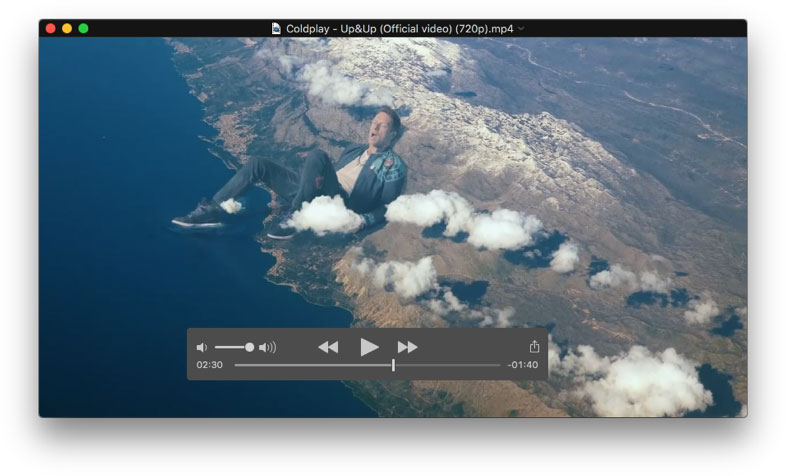This screenshot has width=786, height=476.
Task: Click the rewind button
Action: coord(328,347)
